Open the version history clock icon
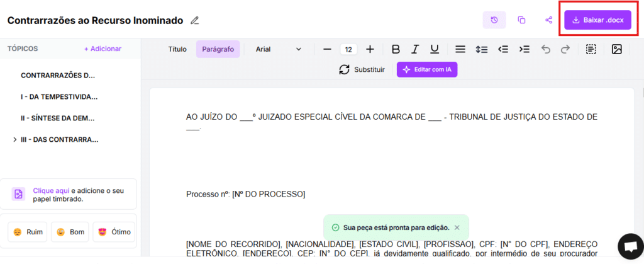This screenshot has height=264, width=644. (494, 20)
